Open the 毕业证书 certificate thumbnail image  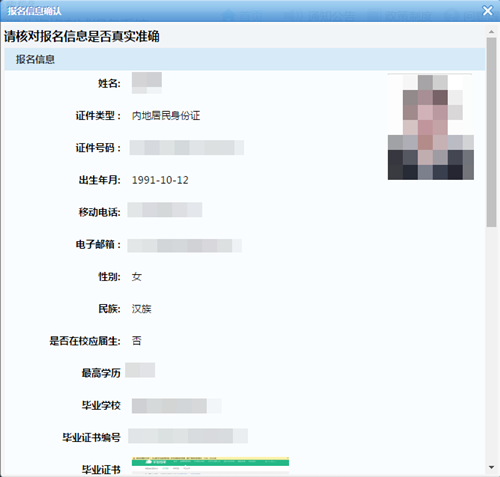click(x=210, y=465)
